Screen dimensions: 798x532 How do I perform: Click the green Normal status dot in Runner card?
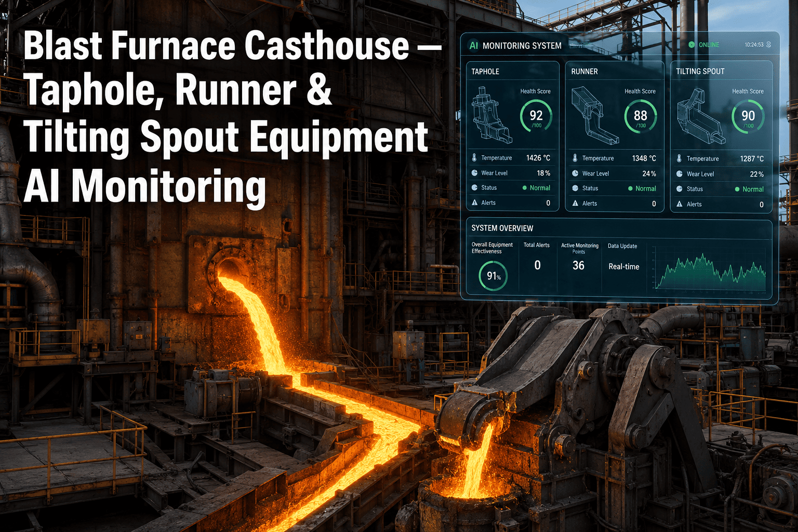click(630, 189)
